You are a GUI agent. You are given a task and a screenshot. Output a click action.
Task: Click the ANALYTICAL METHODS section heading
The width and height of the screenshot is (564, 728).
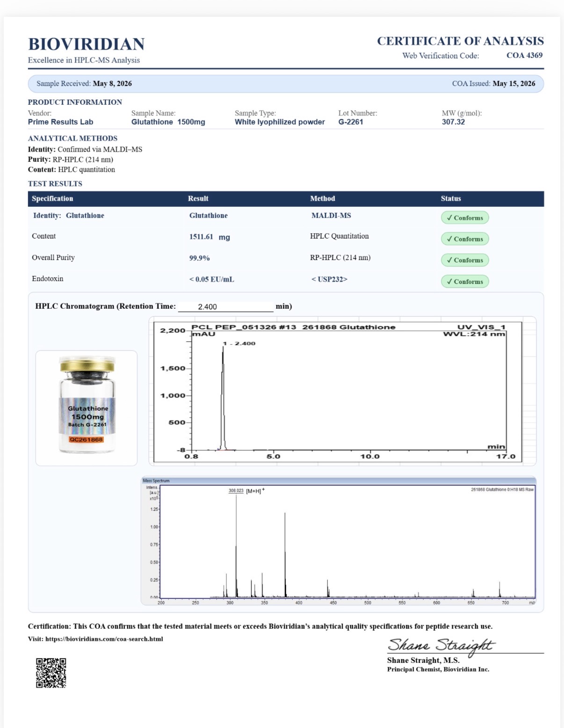click(72, 138)
